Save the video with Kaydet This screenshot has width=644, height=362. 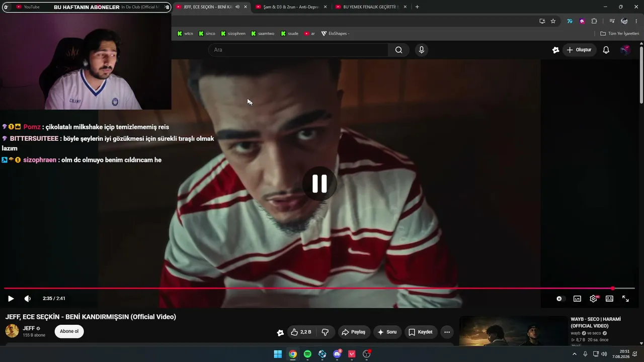click(x=421, y=332)
